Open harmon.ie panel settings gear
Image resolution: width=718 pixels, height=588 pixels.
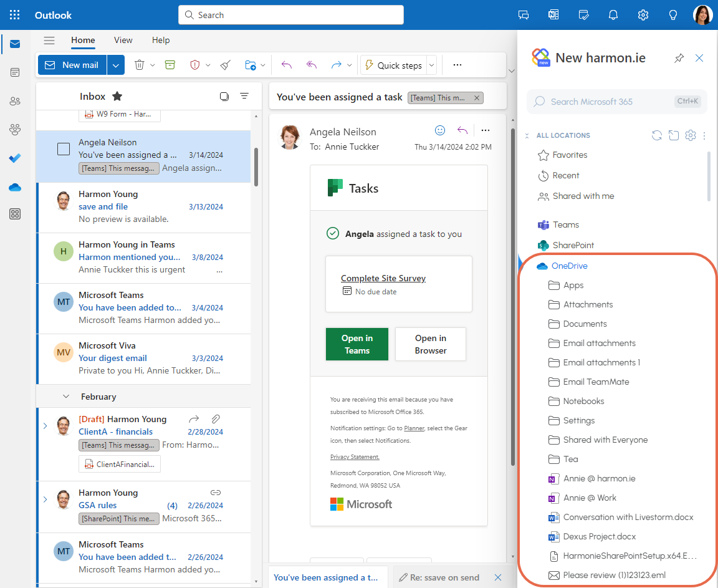(x=690, y=135)
